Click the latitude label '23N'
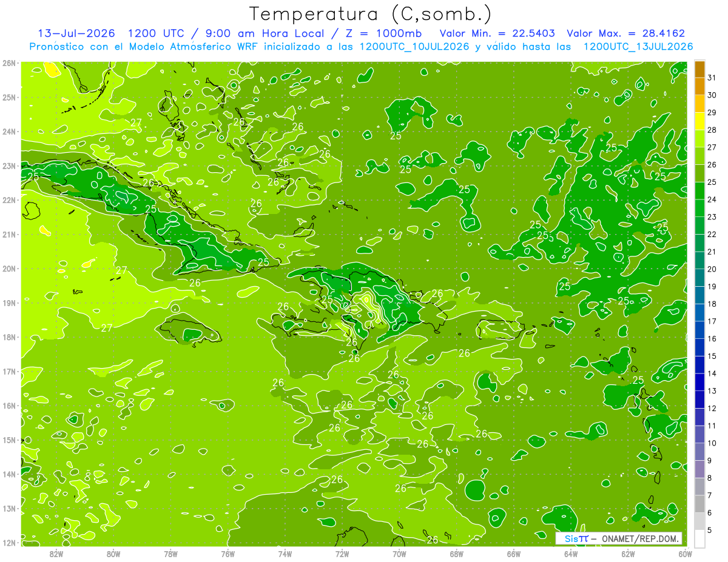 (x=8, y=166)
